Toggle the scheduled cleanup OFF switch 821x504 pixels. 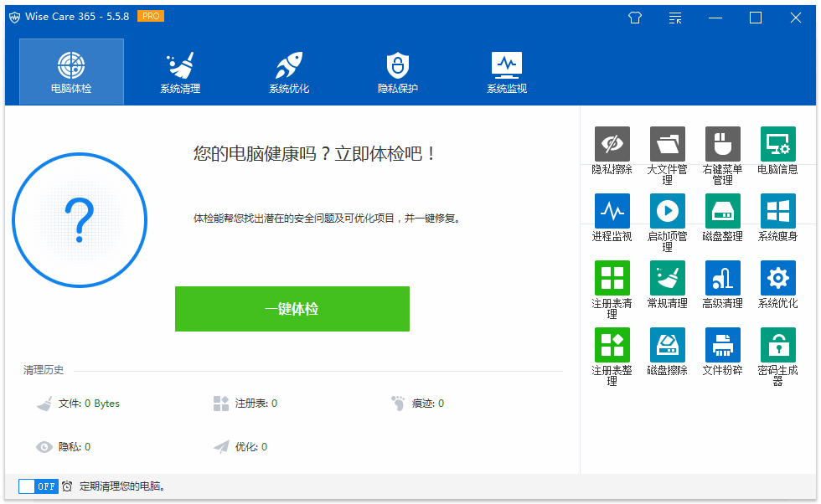pos(39,486)
